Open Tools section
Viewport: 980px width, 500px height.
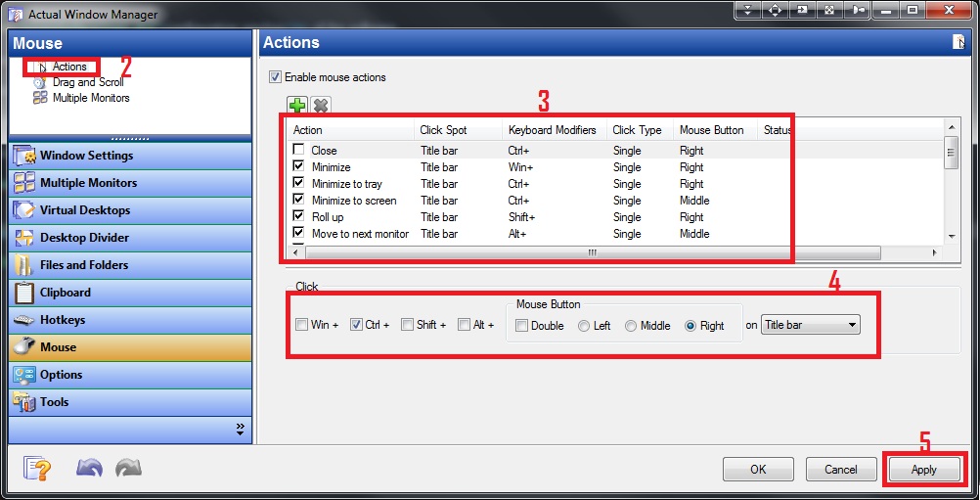[130, 402]
